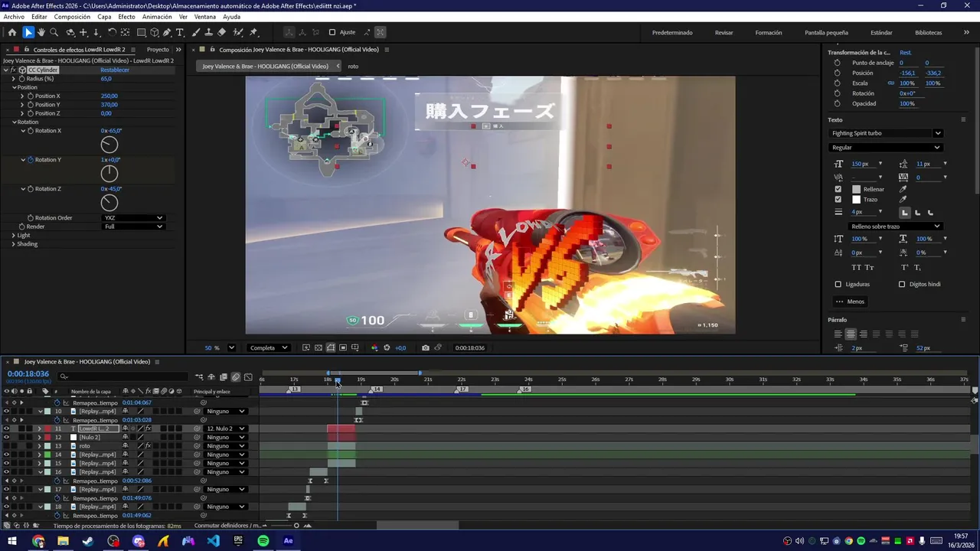Screen dimensions: 980x551
Task: Select the Clone Stamp tool
Action: click(209, 32)
